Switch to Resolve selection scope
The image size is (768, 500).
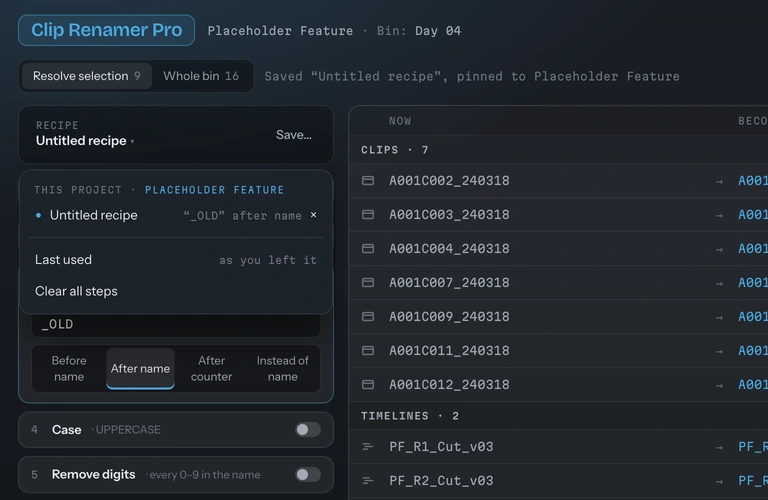tap(87, 76)
